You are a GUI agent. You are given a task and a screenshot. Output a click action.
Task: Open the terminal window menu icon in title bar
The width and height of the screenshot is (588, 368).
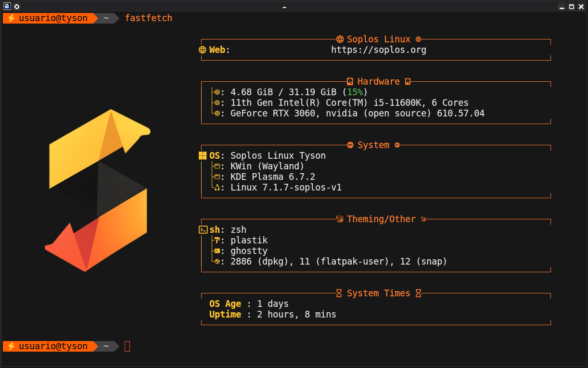point(7,7)
